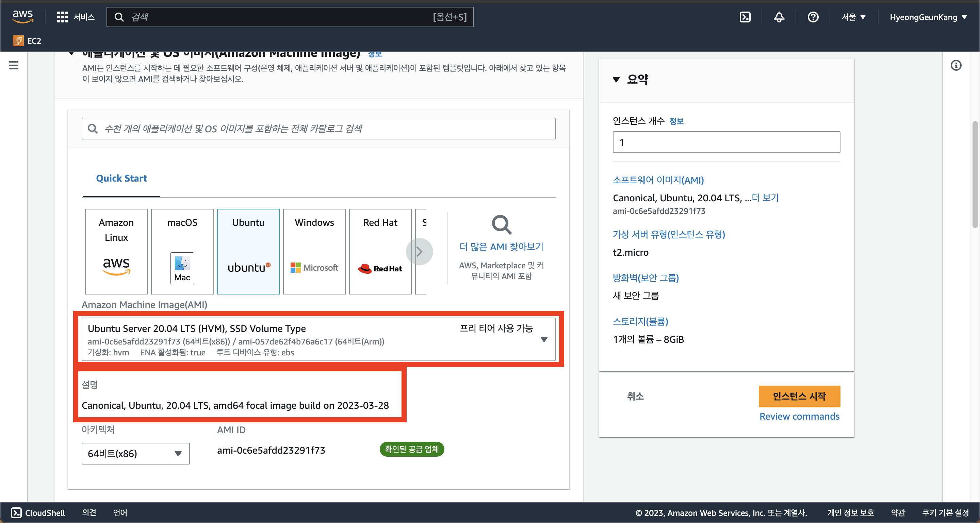Select the Amazon Linux OS tile

pyautogui.click(x=116, y=251)
